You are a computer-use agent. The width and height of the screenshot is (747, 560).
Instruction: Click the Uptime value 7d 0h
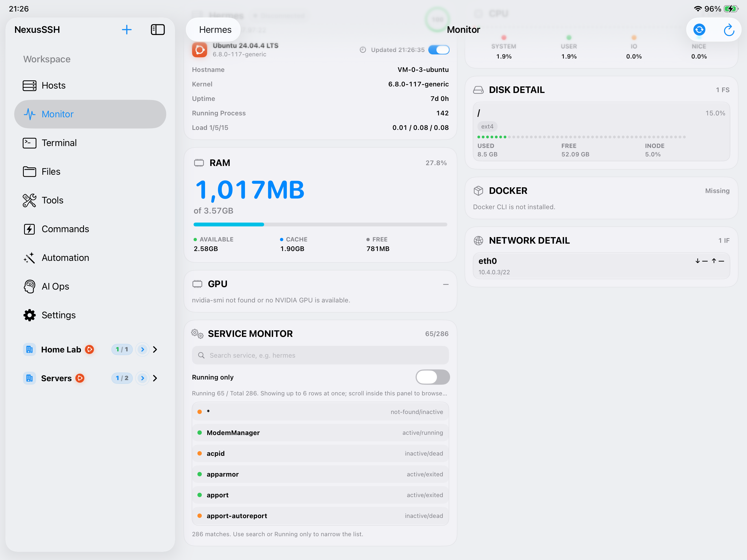(x=439, y=99)
